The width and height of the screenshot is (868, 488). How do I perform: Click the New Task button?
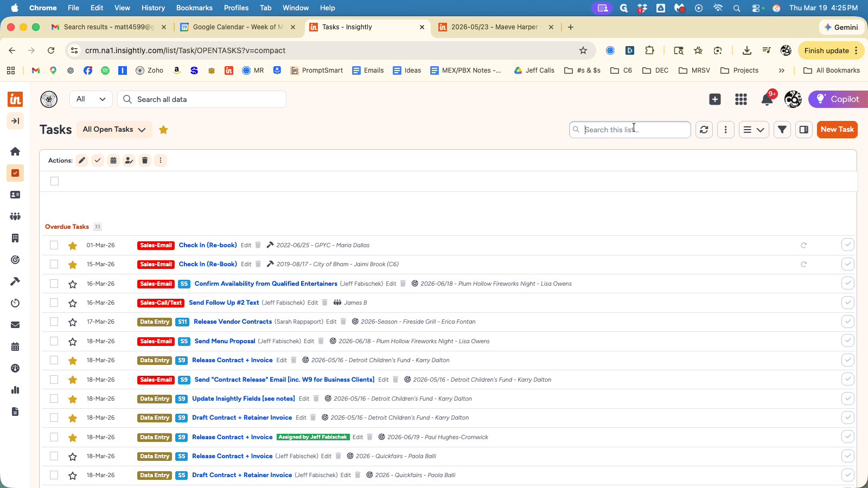point(837,130)
